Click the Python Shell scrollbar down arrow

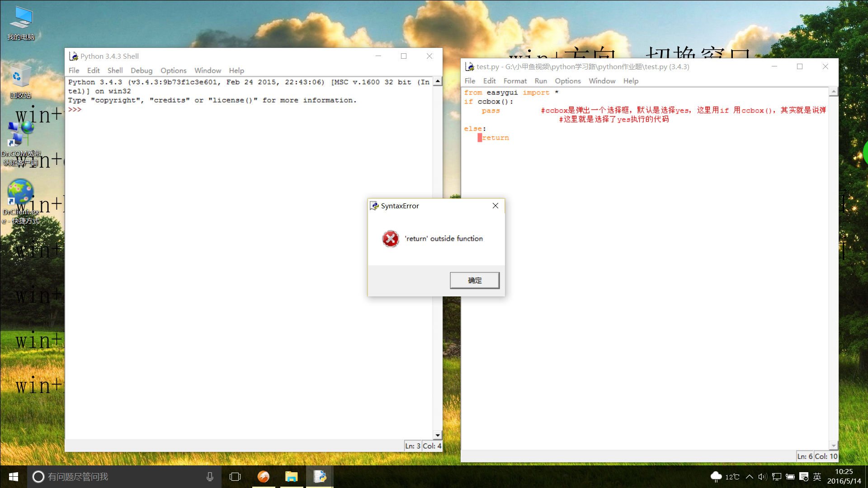click(437, 435)
